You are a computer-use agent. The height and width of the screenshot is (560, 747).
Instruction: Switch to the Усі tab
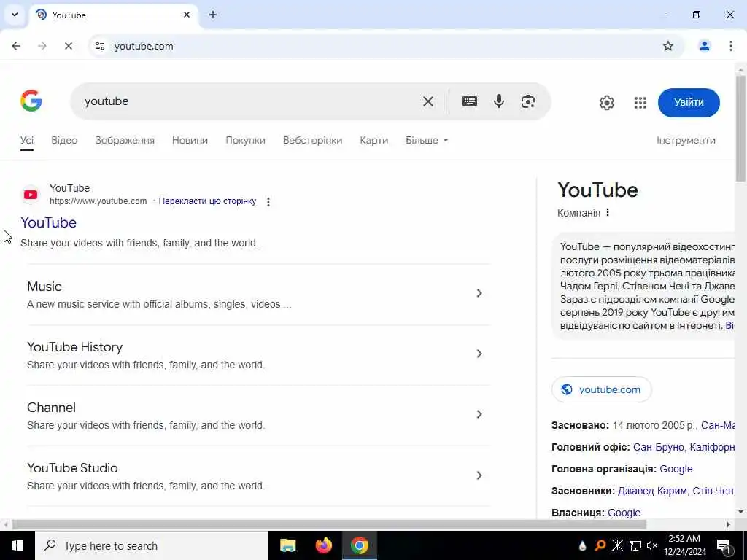(27, 141)
